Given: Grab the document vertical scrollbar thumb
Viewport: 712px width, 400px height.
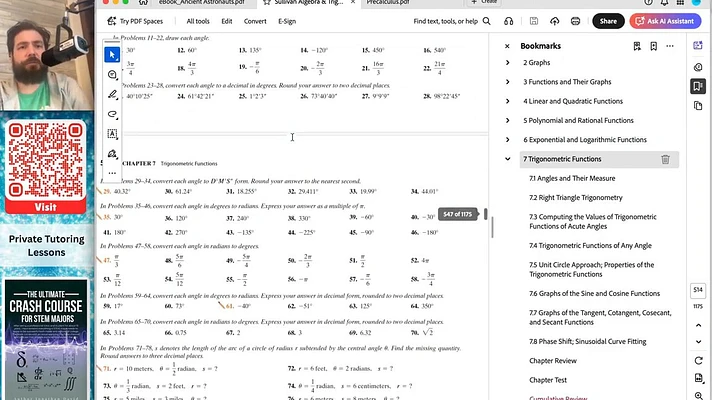Looking at the screenshot, I should click(x=492, y=226).
